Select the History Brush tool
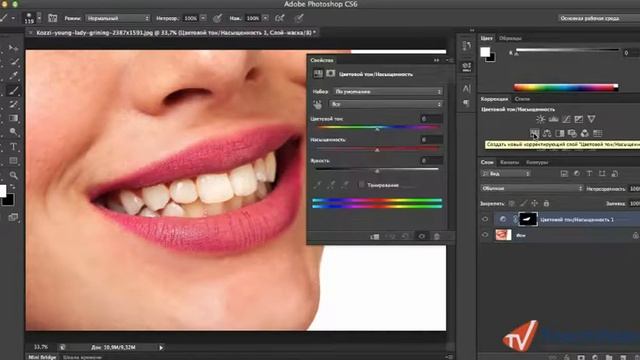640x360 pixels. tap(13, 104)
